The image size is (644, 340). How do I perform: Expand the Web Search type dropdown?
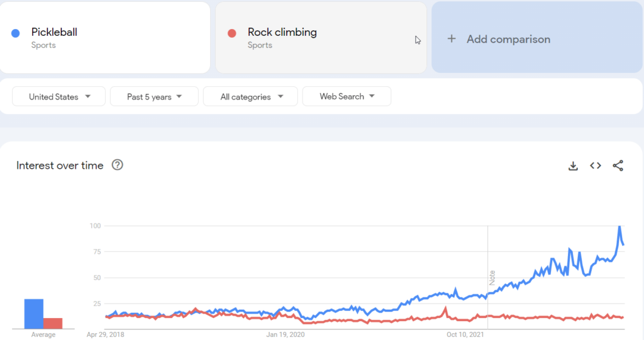coord(347,96)
